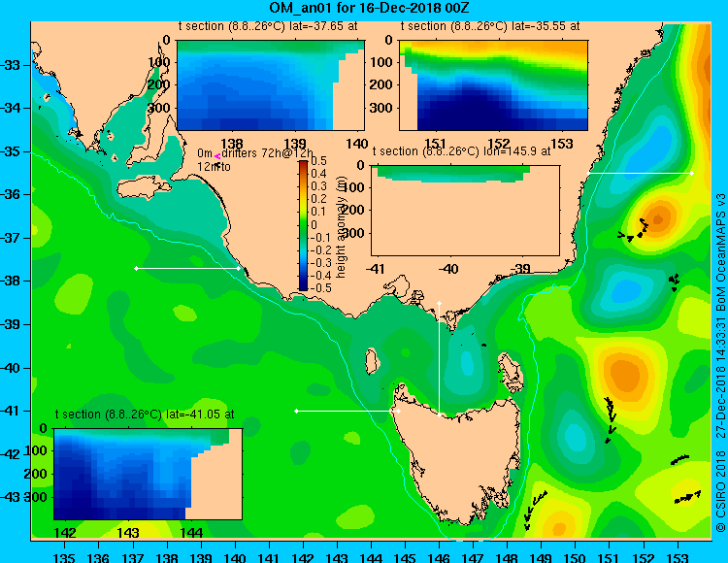Click the -33 latitude axis label
This screenshot has width=728, height=563.
point(11,65)
